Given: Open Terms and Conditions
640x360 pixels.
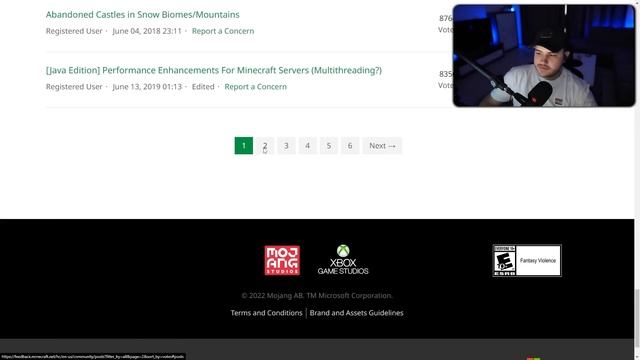Looking at the screenshot, I should tap(266, 313).
